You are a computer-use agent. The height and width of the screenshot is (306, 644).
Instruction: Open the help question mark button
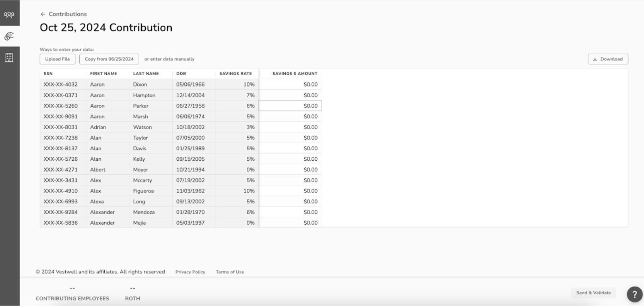click(634, 294)
